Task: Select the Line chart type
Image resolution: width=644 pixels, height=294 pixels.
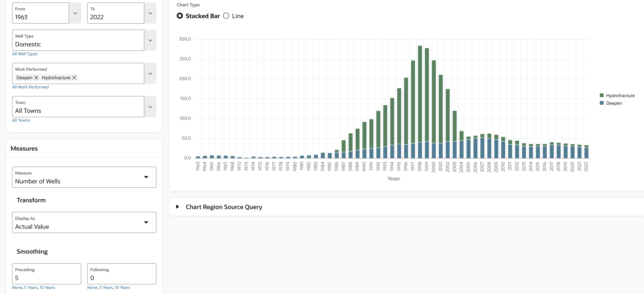Action: [226, 16]
